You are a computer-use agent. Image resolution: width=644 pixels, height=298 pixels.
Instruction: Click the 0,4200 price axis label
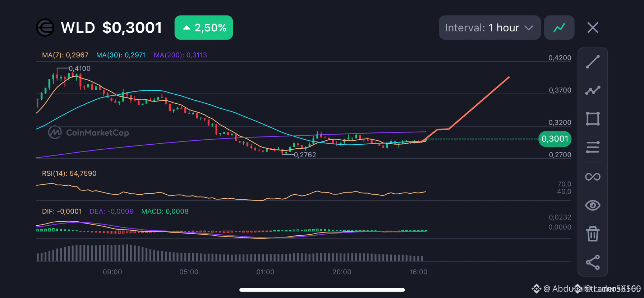coord(560,58)
